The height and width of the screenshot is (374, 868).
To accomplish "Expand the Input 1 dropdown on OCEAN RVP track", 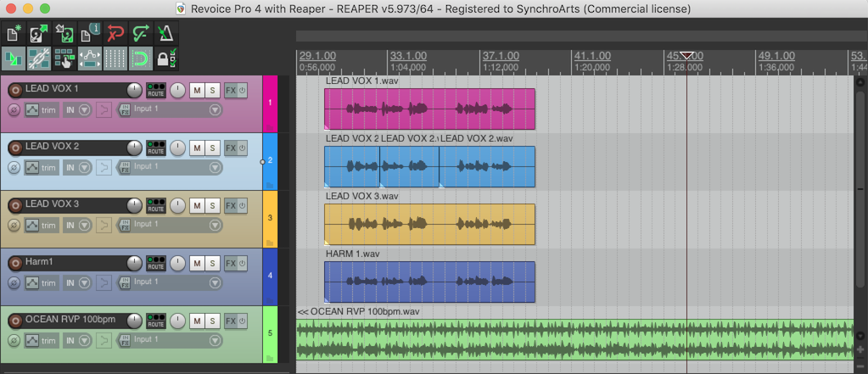I will click(166, 340).
